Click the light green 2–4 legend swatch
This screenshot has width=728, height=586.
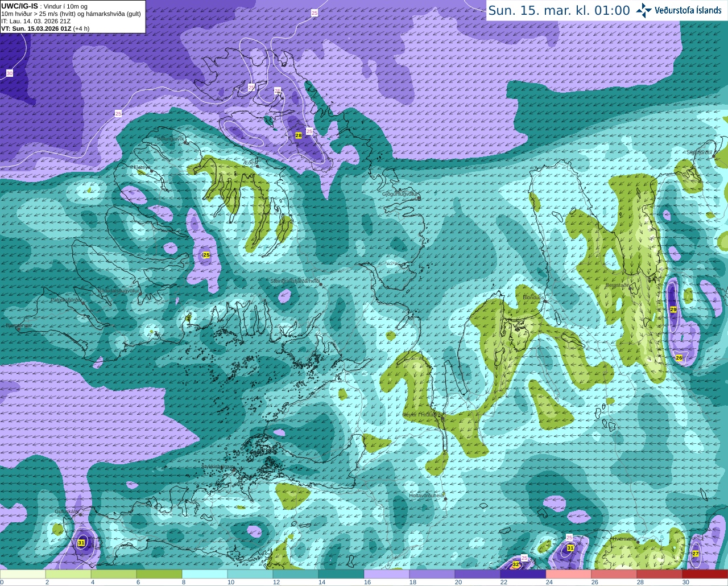click(x=68, y=574)
